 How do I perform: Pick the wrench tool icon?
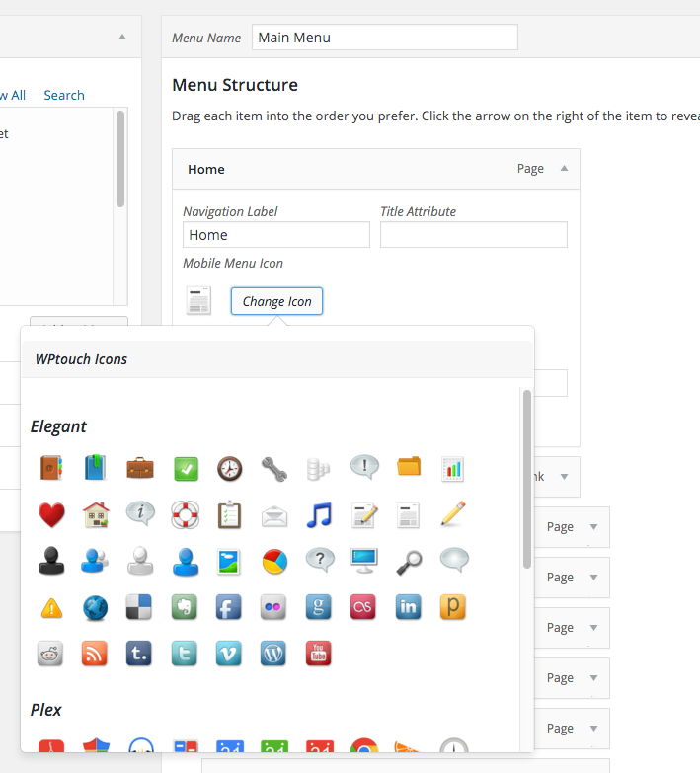click(x=274, y=469)
